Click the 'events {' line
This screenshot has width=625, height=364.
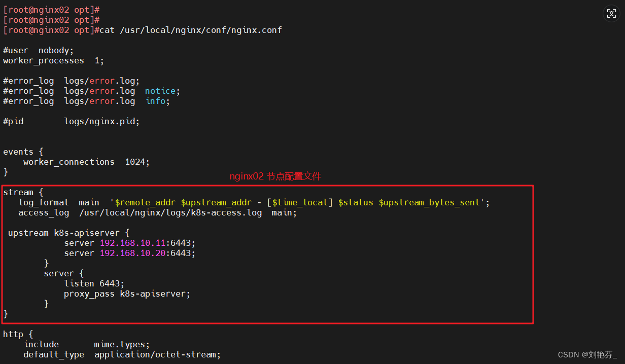[x=23, y=152]
